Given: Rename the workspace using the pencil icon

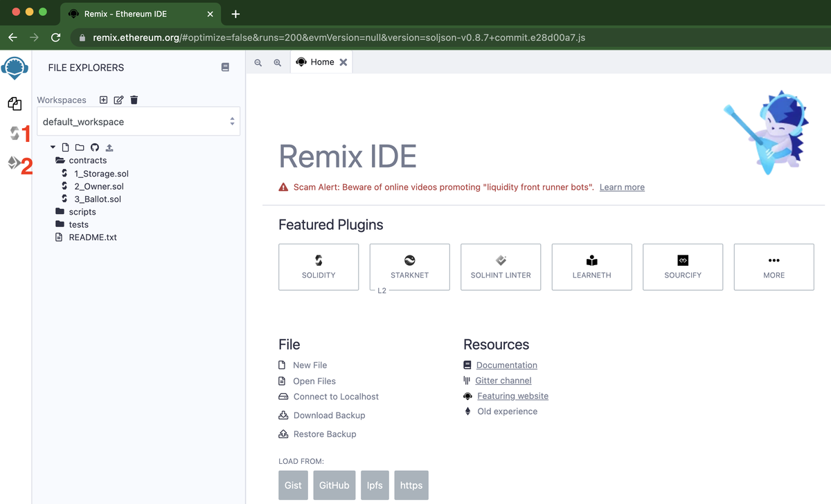Looking at the screenshot, I should coord(118,100).
